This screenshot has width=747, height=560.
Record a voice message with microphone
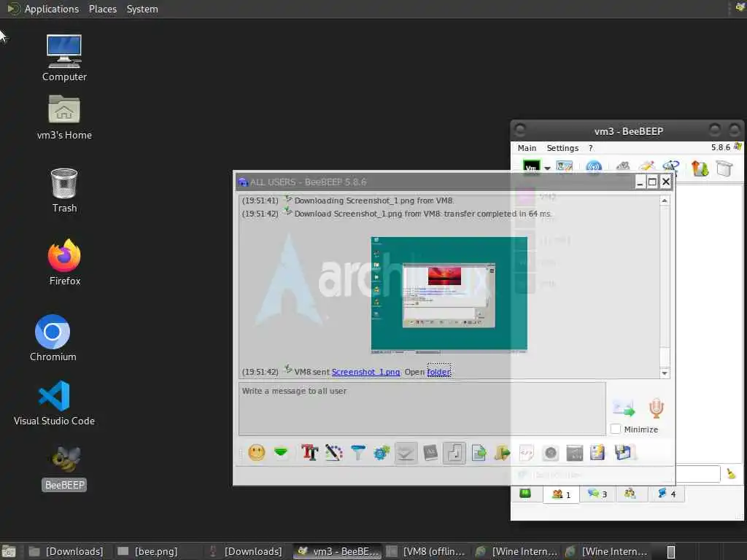(657, 408)
